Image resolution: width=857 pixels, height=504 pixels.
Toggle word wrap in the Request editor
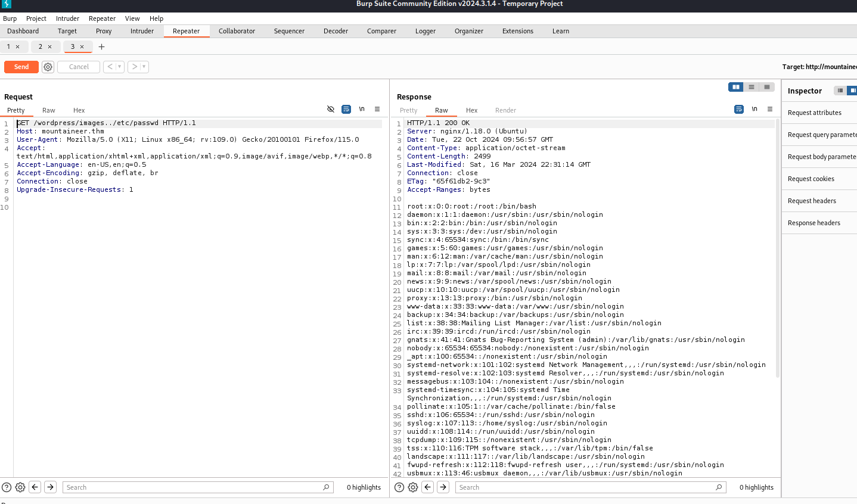[346, 109]
